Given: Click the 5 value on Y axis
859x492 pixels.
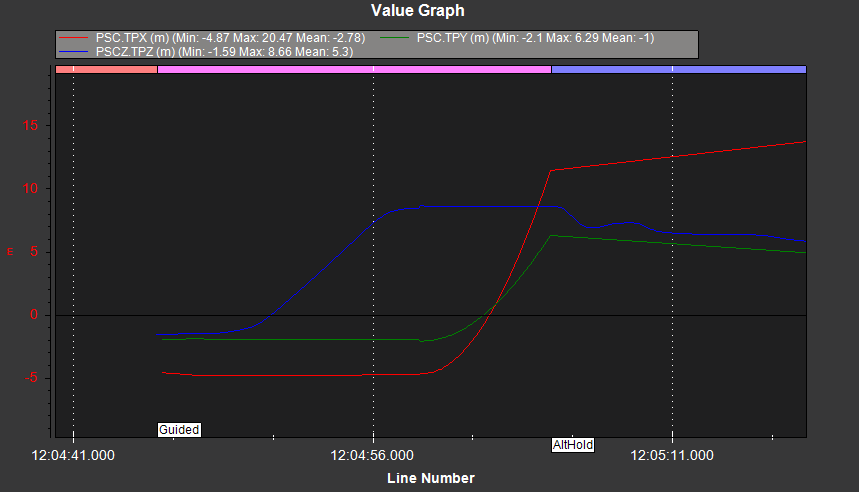Looking at the screenshot, I should point(34,251).
